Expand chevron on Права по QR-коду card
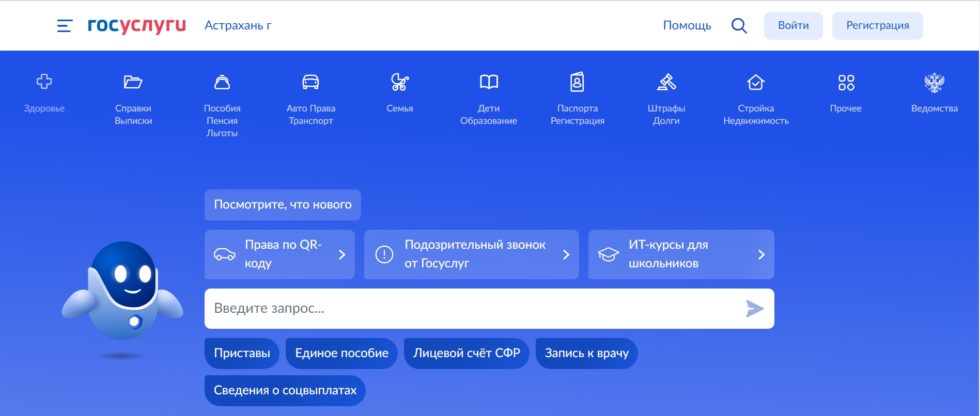 point(342,254)
